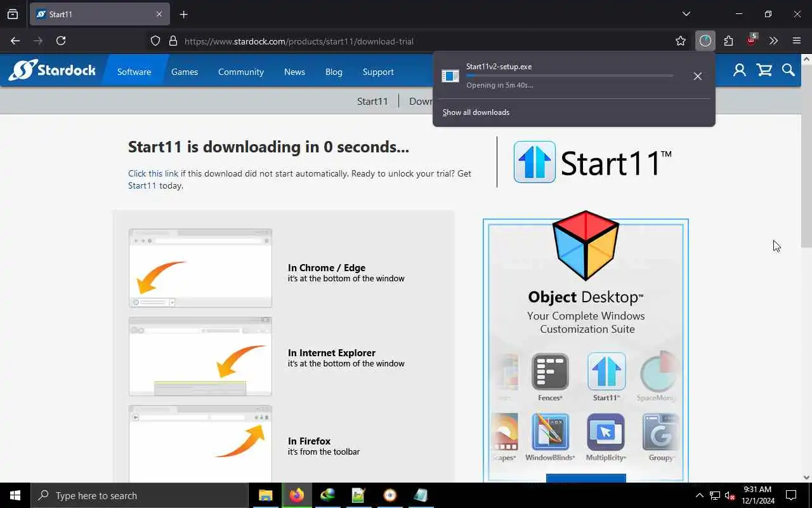
Task: Toggle the downloads panel toolbar button
Action: point(705,41)
